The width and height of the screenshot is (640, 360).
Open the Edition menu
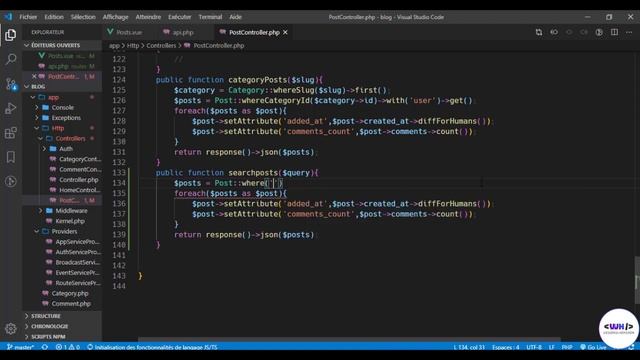(54, 17)
